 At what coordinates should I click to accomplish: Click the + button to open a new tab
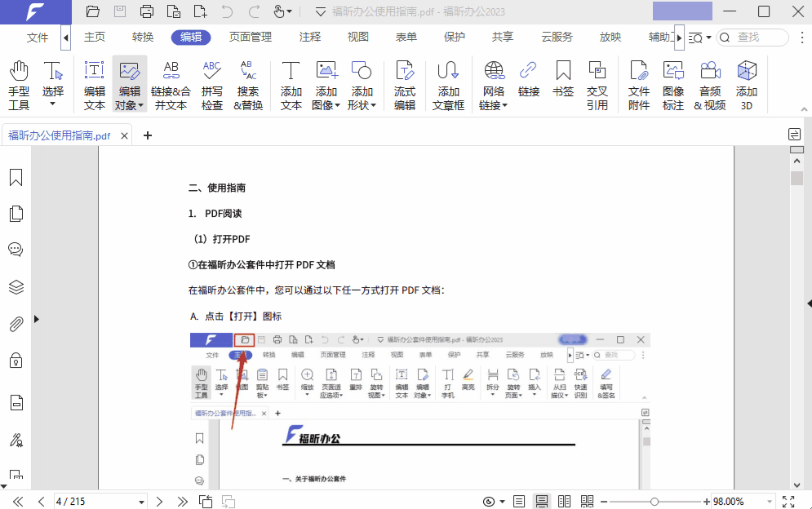[147, 135]
